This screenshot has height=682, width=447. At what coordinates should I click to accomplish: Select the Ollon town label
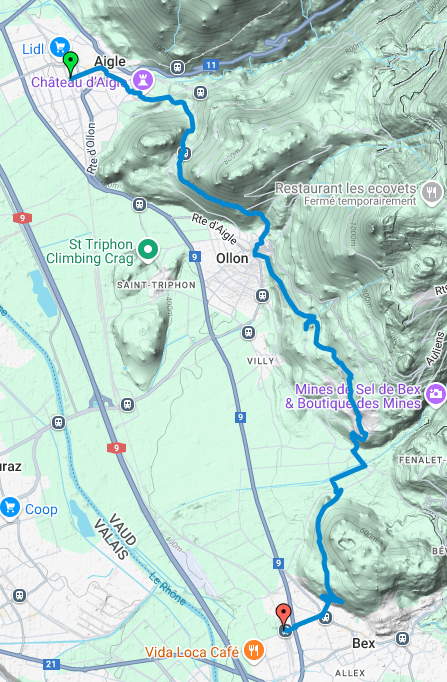tap(232, 258)
